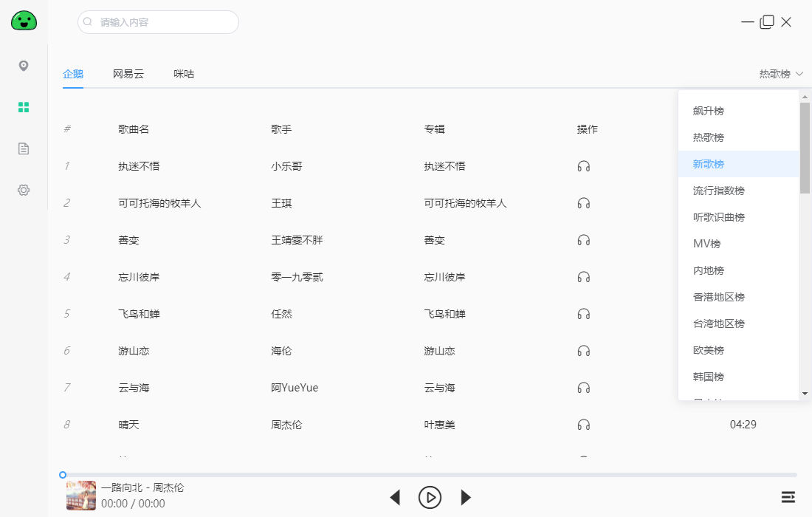The height and width of the screenshot is (517, 812).
Task: Play 晴天 using its headphone icon
Action: [x=584, y=425]
